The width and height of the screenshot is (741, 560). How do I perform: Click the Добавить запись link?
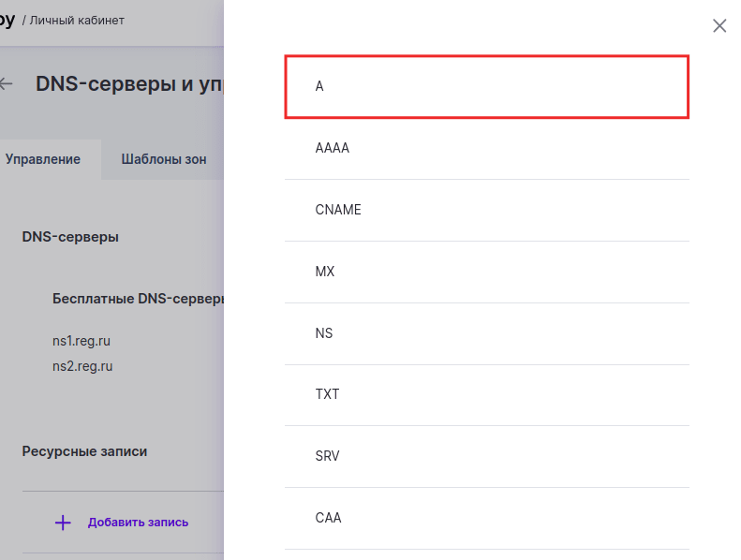pyautogui.click(x=138, y=523)
